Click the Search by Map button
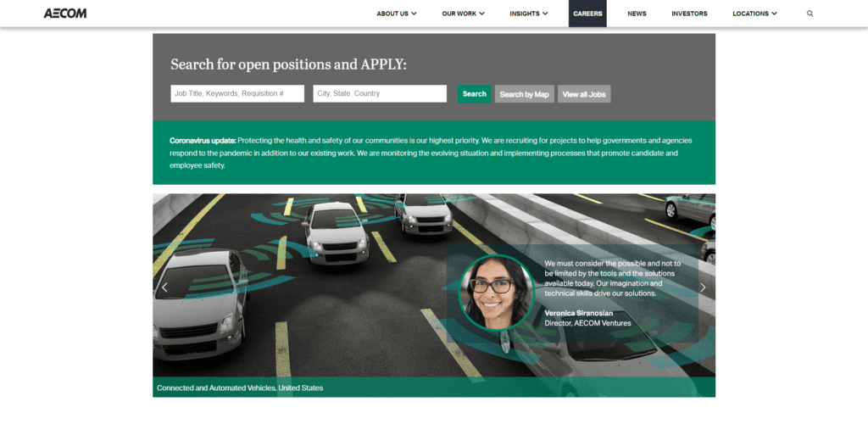 (524, 94)
